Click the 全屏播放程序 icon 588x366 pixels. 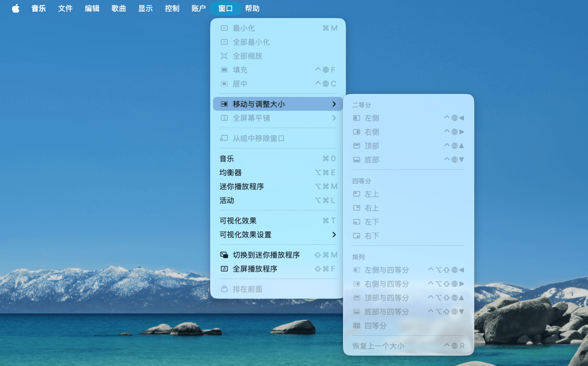[224, 269]
